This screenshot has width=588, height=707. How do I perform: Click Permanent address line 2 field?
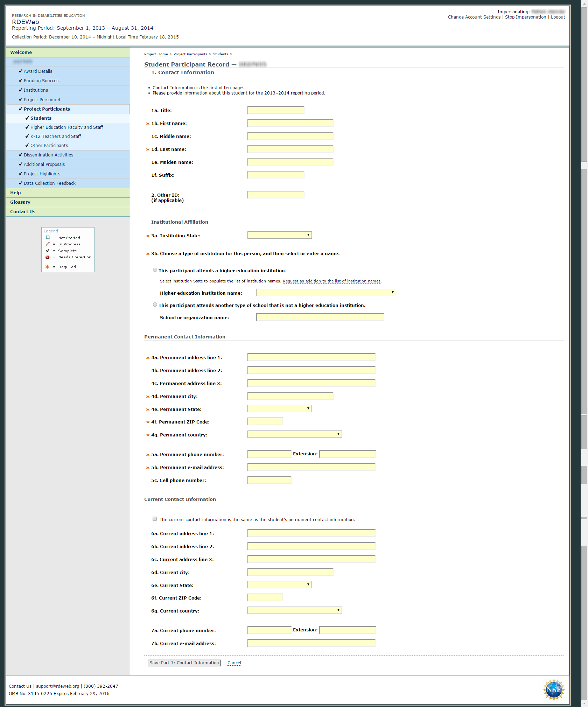[x=311, y=370]
